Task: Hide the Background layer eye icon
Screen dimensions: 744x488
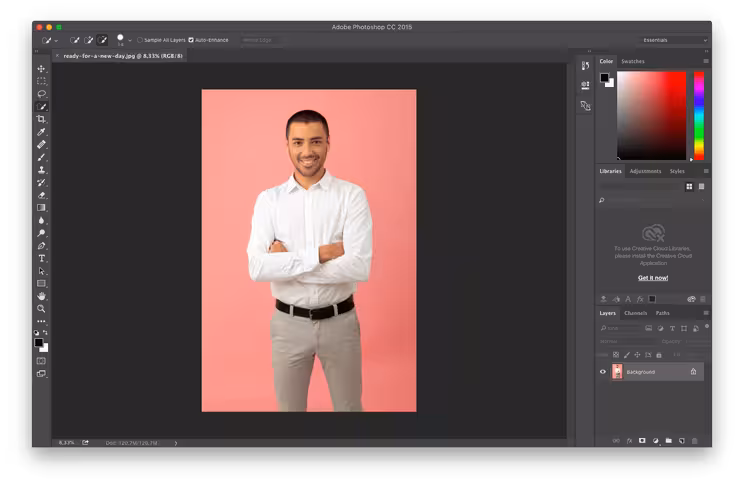Action: (603, 372)
